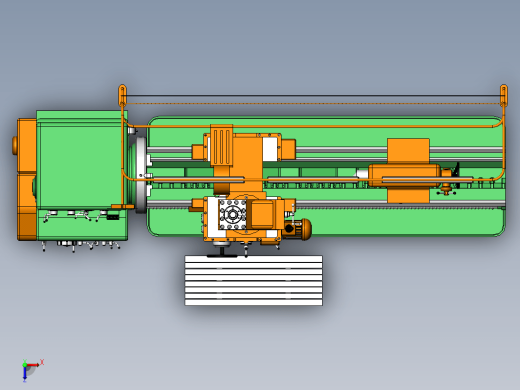This screenshot has width=520, height=390.
Task: Click the blue downward axis of the triad
Action: click(25, 374)
